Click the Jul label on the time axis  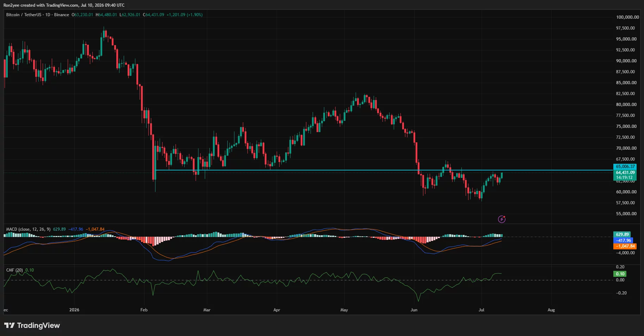tap(482, 310)
